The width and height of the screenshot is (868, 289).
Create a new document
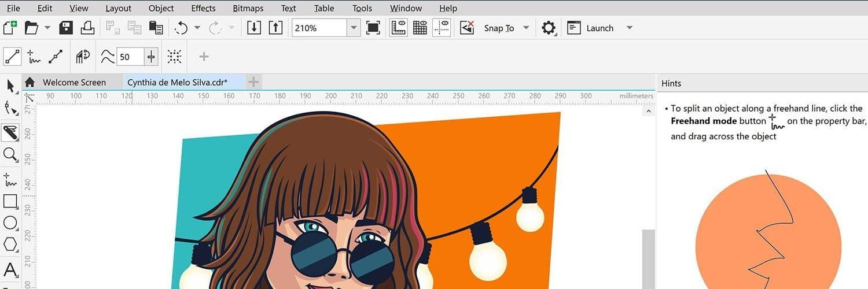[x=10, y=28]
